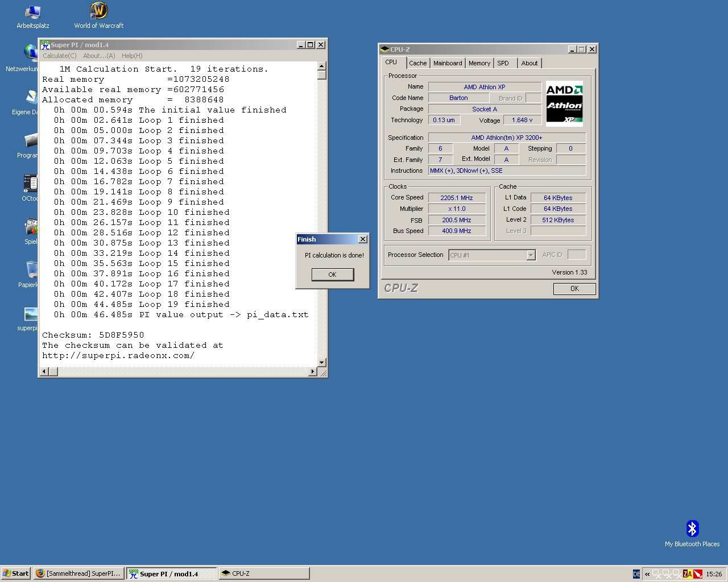Screen dimensions: 728x582
Task: Click Super PI vertical scrollbar down arrow
Action: click(322, 362)
